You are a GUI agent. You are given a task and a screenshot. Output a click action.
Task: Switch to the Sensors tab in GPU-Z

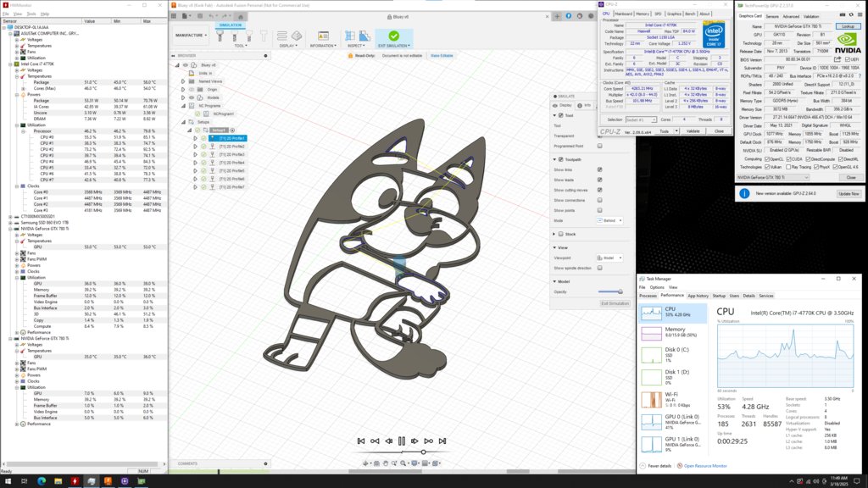pos(772,17)
